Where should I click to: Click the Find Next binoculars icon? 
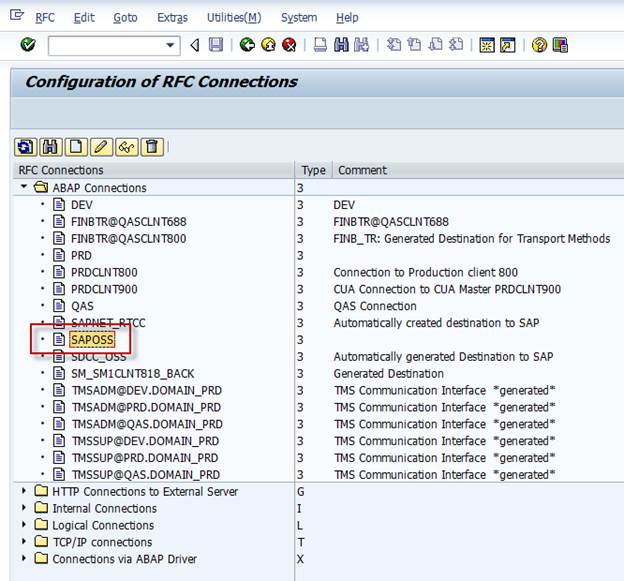click(x=361, y=45)
